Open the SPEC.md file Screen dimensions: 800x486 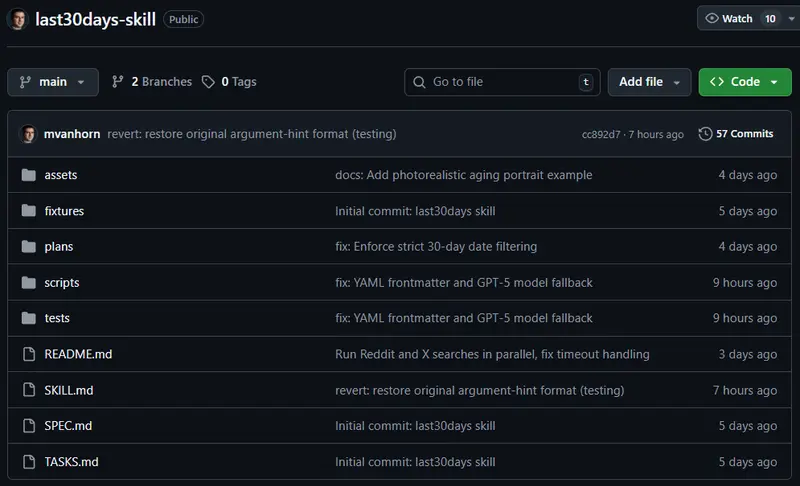coord(68,426)
